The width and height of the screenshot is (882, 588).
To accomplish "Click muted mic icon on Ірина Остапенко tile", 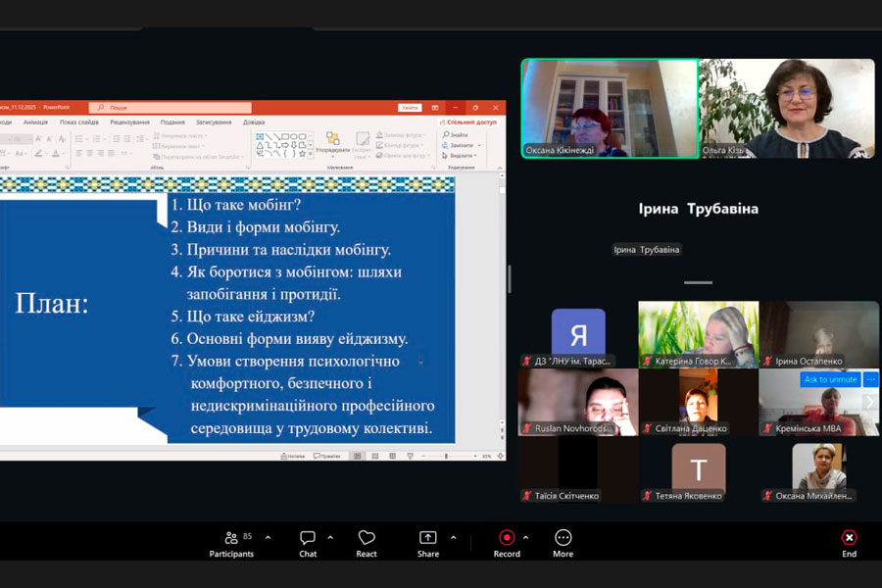I will [767, 362].
